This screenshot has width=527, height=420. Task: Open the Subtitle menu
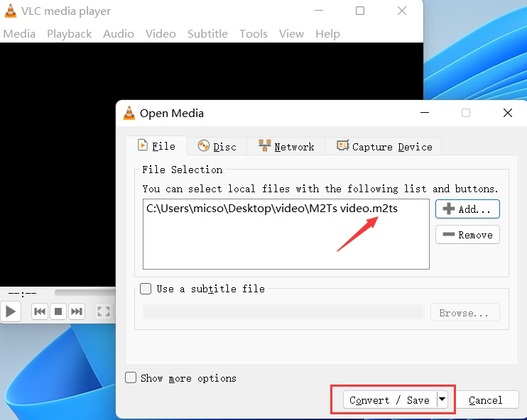[x=207, y=34]
